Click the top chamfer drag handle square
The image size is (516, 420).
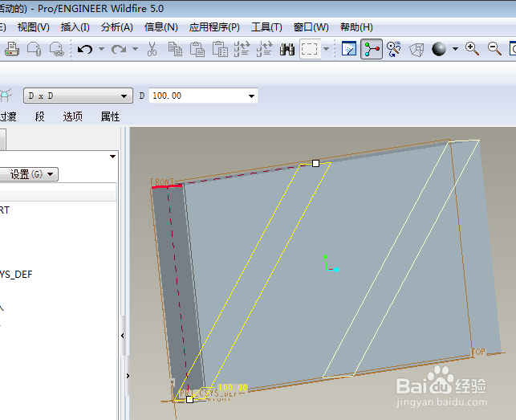(315, 163)
